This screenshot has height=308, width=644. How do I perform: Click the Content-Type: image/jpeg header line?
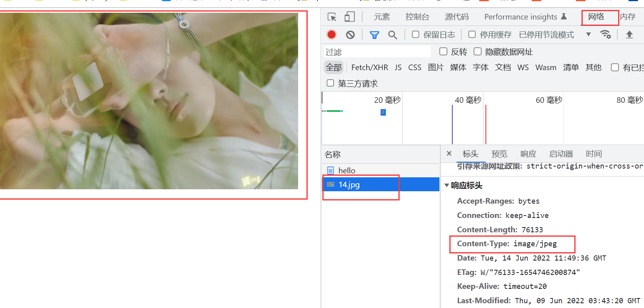pos(507,244)
